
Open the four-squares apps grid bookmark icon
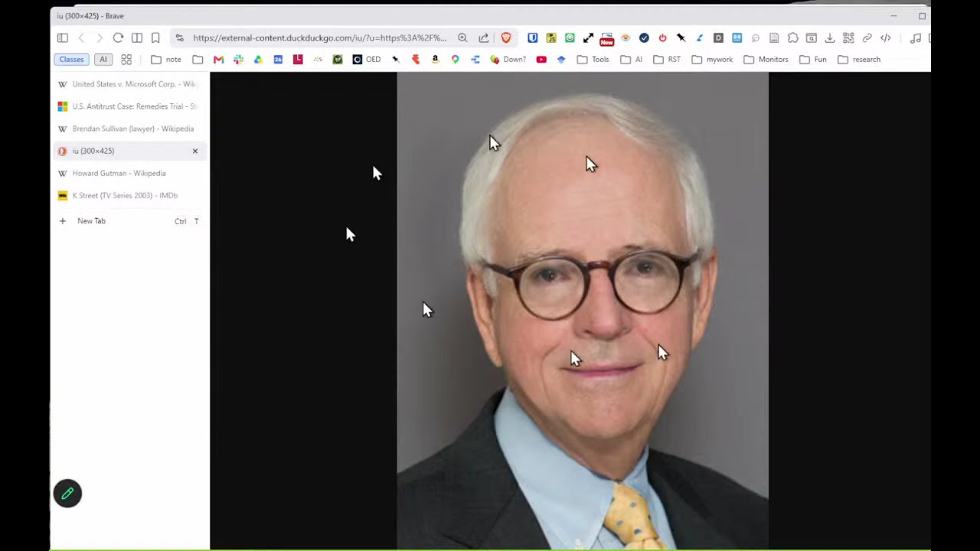click(x=126, y=59)
